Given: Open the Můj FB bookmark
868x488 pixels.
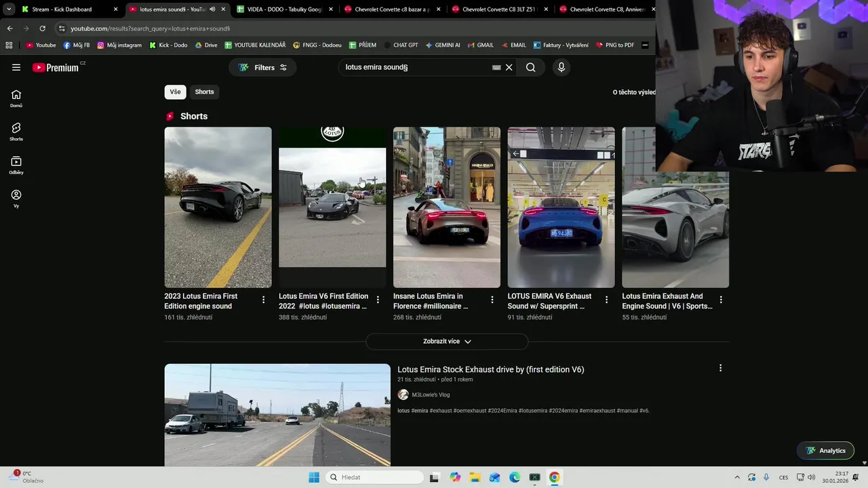Looking at the screenshot, I should click(x=77, y=45).
